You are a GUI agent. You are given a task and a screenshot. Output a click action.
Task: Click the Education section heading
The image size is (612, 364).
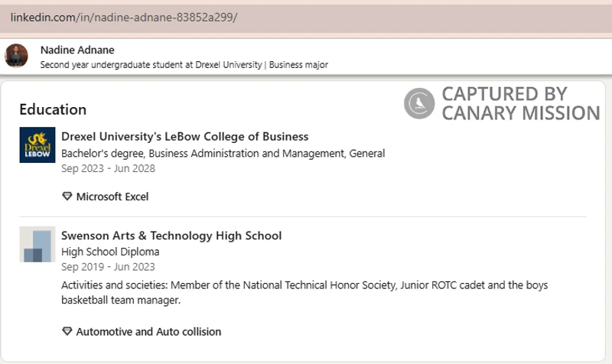coord(53,109)
